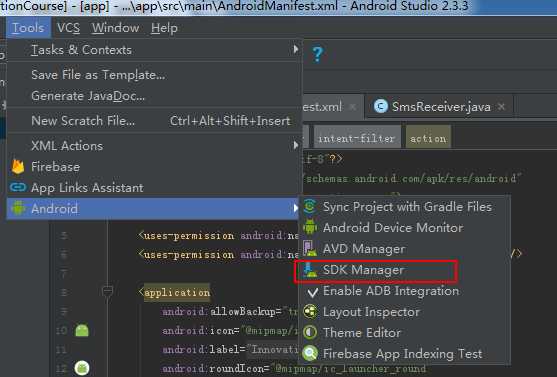Image resolution: width=557 pixels, height=377 pixels.
Task: Click the Android gutter icon on line 10
Action: [82, 330]
